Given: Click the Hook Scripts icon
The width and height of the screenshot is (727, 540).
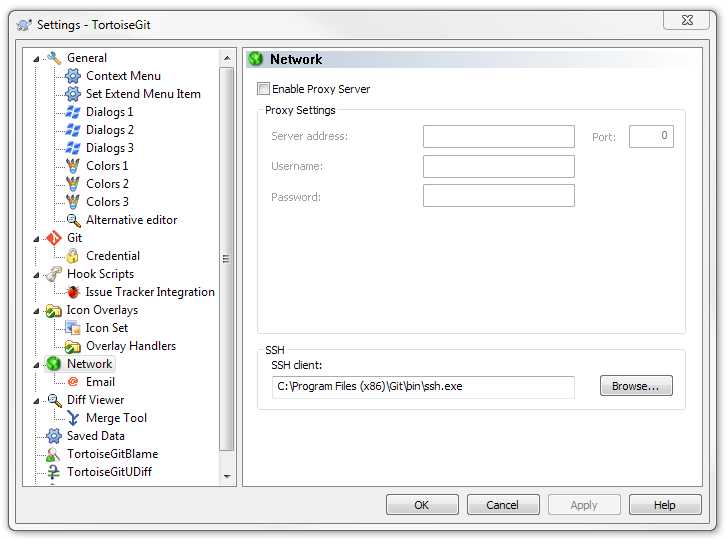Looking at the screenshot, I should [x=54, y=274].
